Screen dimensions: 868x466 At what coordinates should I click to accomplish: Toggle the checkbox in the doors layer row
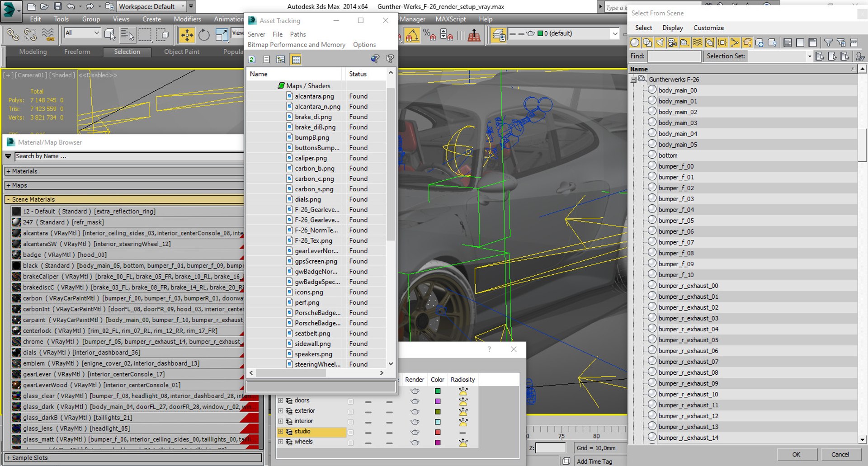350,401
